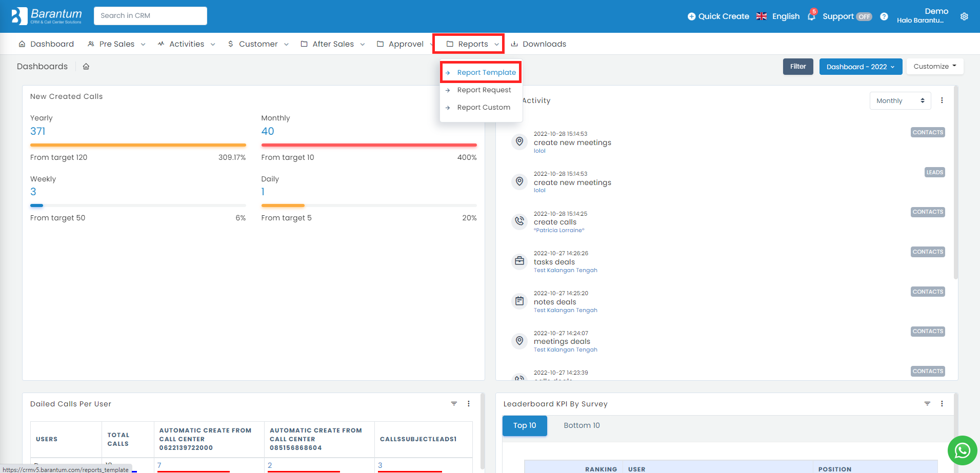This screenshot has width=980, height=473.
Task: Open the WhatsApp chat bubble
Action: tap(962, 450)
